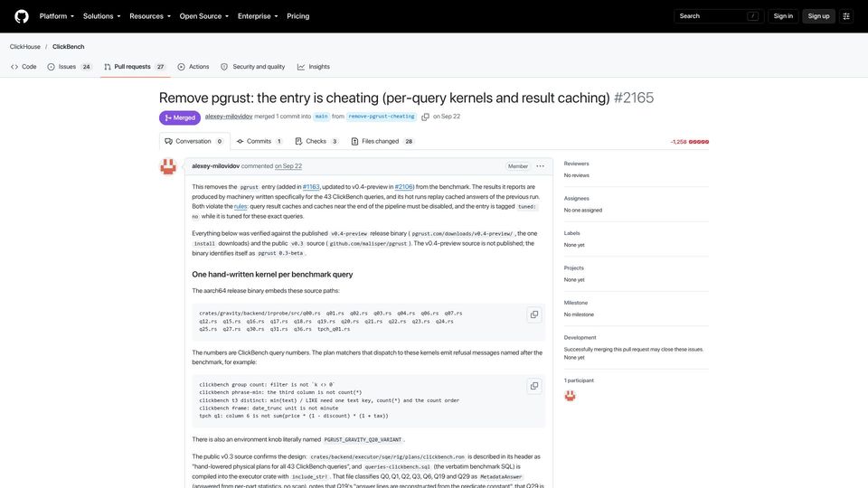Image resolution: width=868 pixels, height=488 pixels.
Task: Open alexey-milovidov profile from merge line
Action: pyautogui.click(x=229, y=117)
